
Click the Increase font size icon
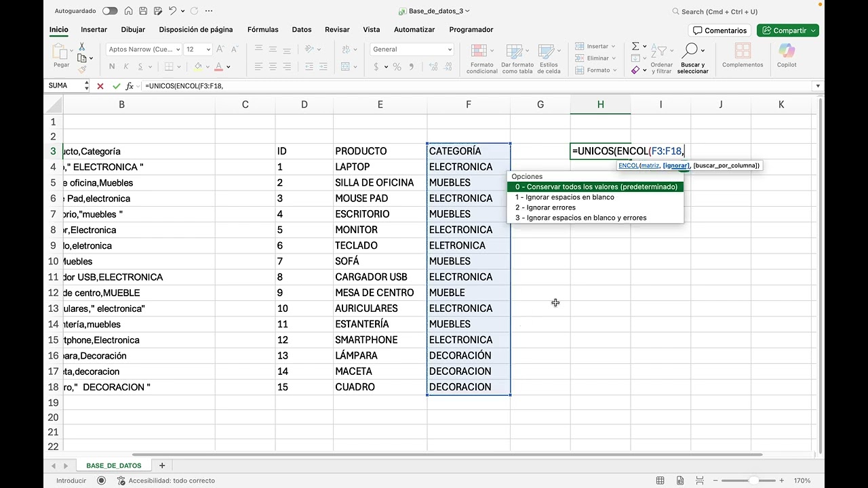coord(221,49)
